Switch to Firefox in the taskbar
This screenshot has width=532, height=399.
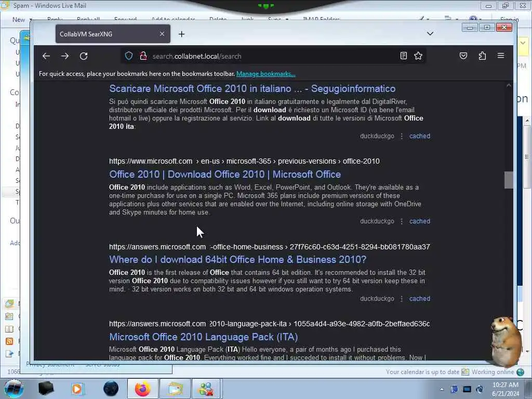tap(142, 389)
